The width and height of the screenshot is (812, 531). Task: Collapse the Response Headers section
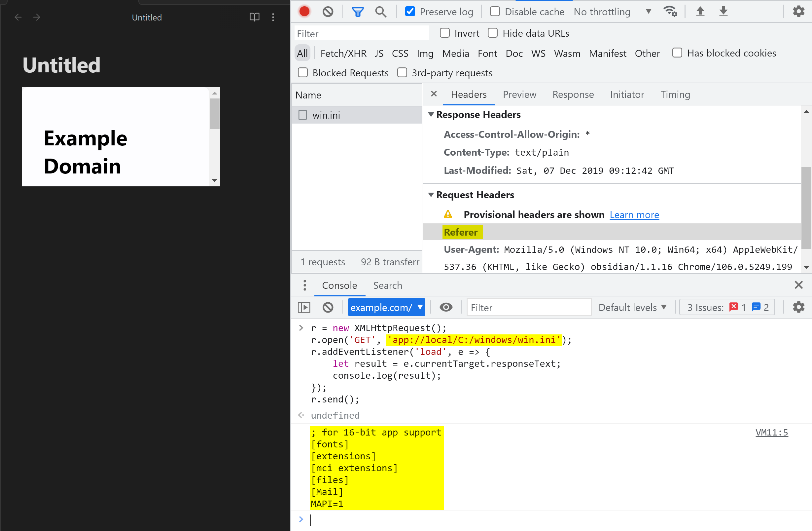pos(431,115)
